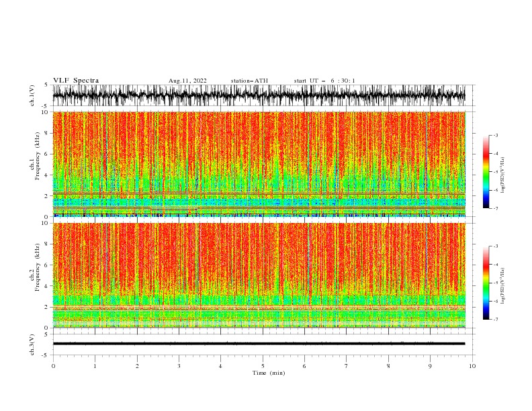Image resolution: width=532 pixels, height=411 pixels.
Task: Click the "ch.3(V)" waveform axis label
Action: click(x=32, y=345)
